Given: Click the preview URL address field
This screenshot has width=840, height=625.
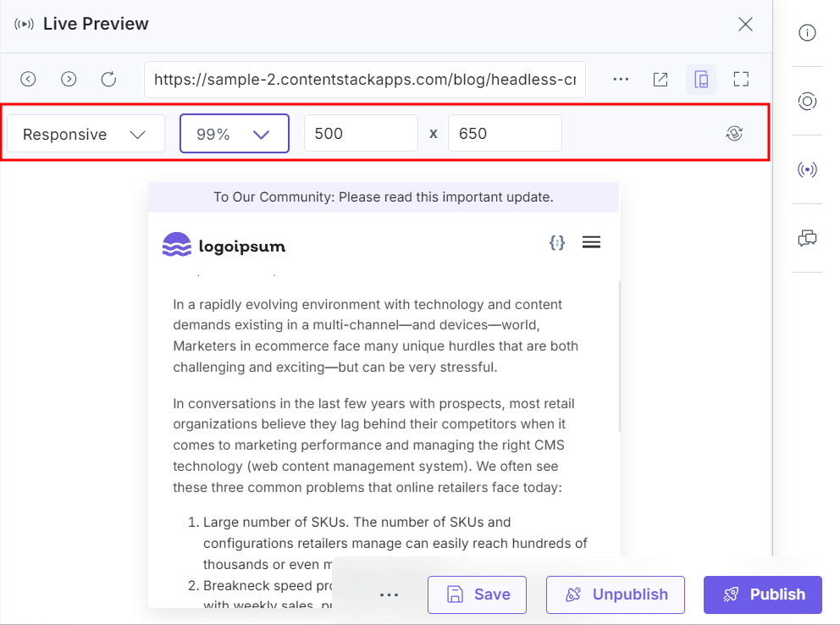Looking at the screenshot, I should [x=364, y=80].
